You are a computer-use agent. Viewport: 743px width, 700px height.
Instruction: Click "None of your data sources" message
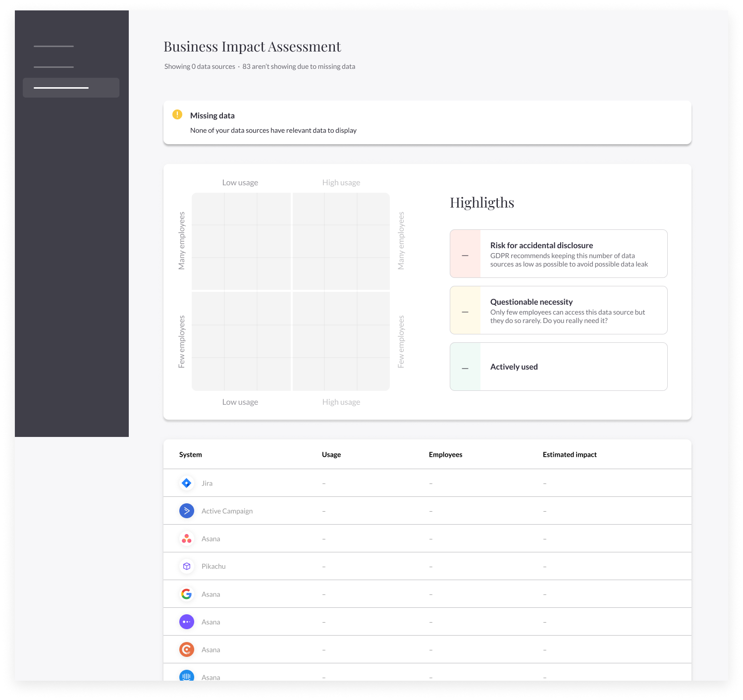pos(273,130)
